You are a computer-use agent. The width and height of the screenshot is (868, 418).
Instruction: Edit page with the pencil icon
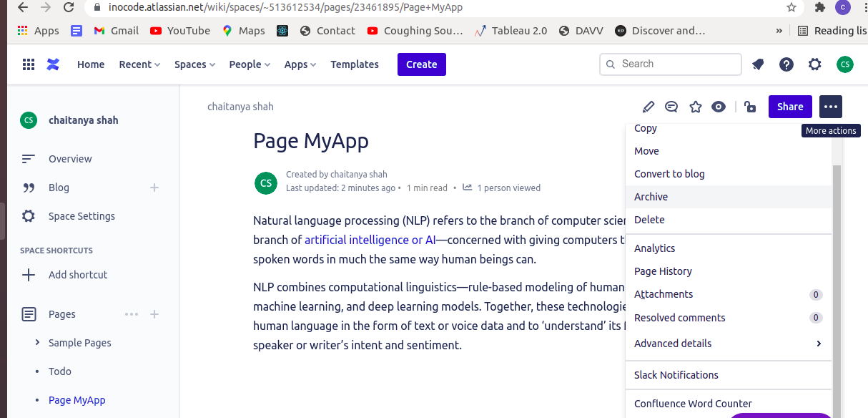648,107
